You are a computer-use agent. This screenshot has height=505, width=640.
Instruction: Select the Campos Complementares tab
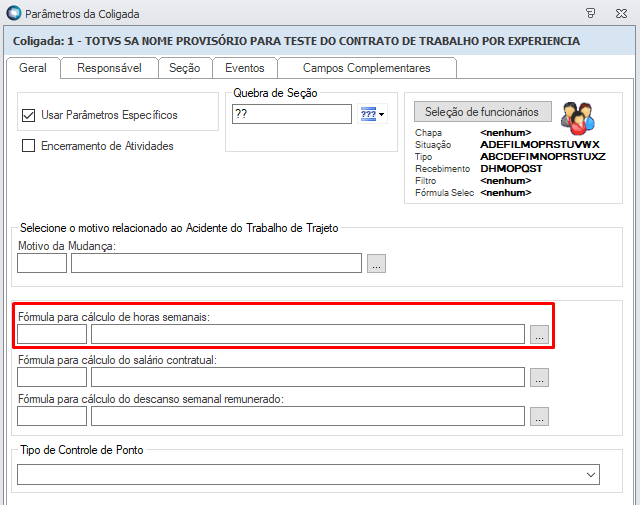tap(367, 68)
